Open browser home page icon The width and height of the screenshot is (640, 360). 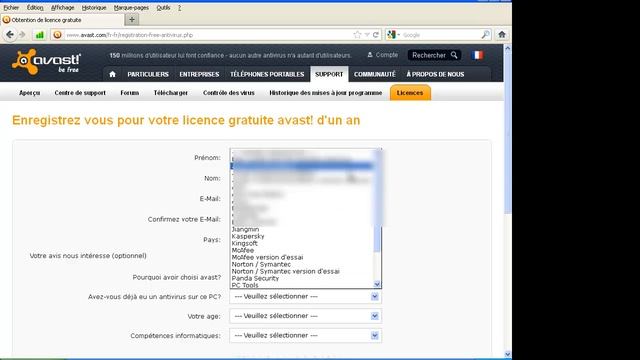[502, 35]
